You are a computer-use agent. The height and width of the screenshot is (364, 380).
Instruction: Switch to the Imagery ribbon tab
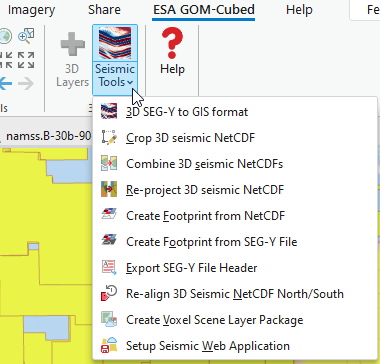(x=31, y=10)
